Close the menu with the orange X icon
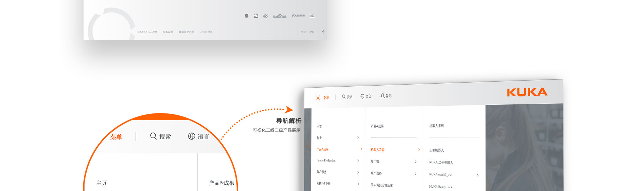 [318, 98]
